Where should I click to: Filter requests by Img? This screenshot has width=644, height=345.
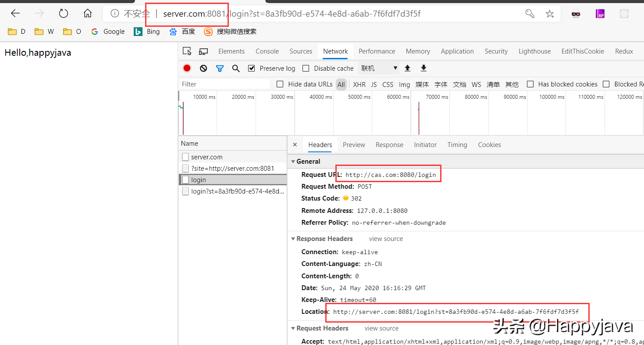405,84
